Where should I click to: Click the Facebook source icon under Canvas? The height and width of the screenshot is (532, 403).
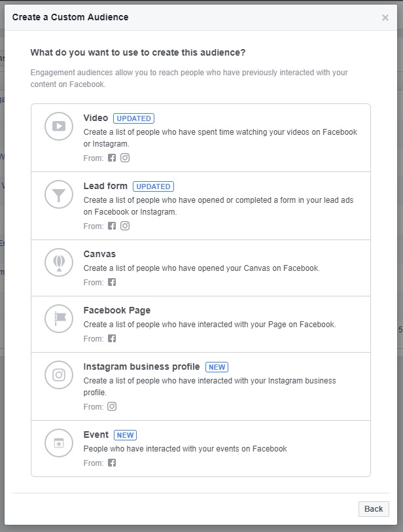[112, 282]
